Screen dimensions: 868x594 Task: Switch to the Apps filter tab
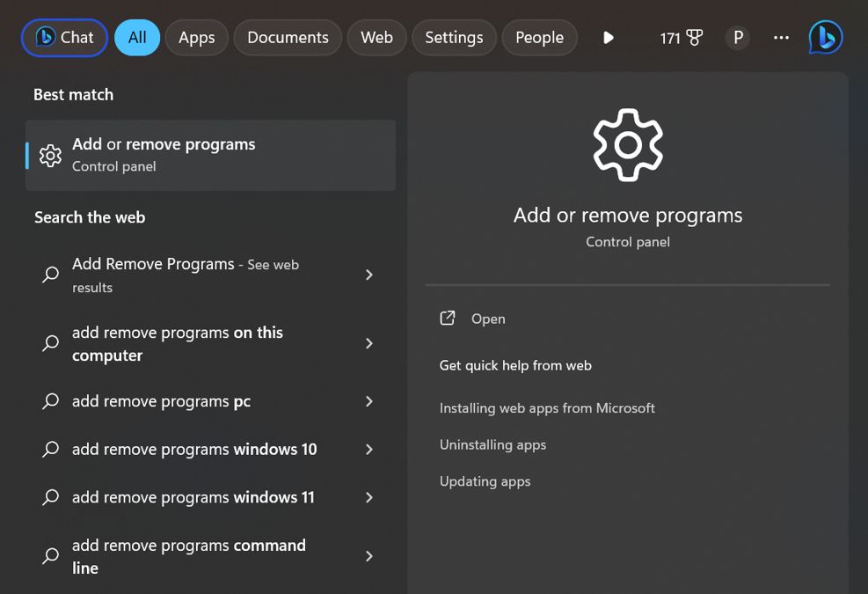[196, 38]
